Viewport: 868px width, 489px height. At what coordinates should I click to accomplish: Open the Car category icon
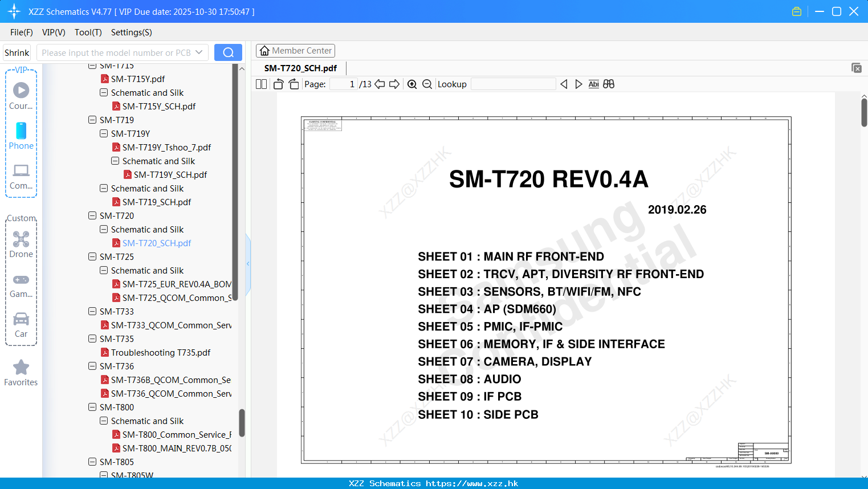pos(21,319)
